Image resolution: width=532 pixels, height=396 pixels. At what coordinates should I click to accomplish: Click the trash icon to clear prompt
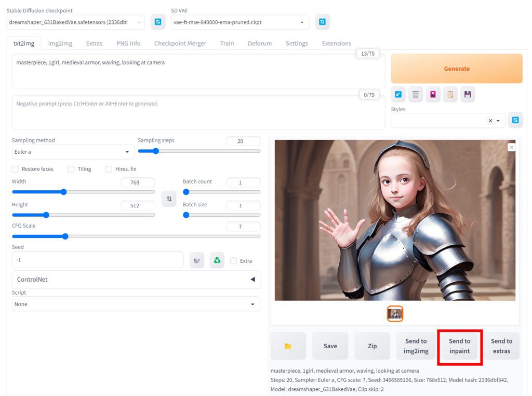pos(415,94)
